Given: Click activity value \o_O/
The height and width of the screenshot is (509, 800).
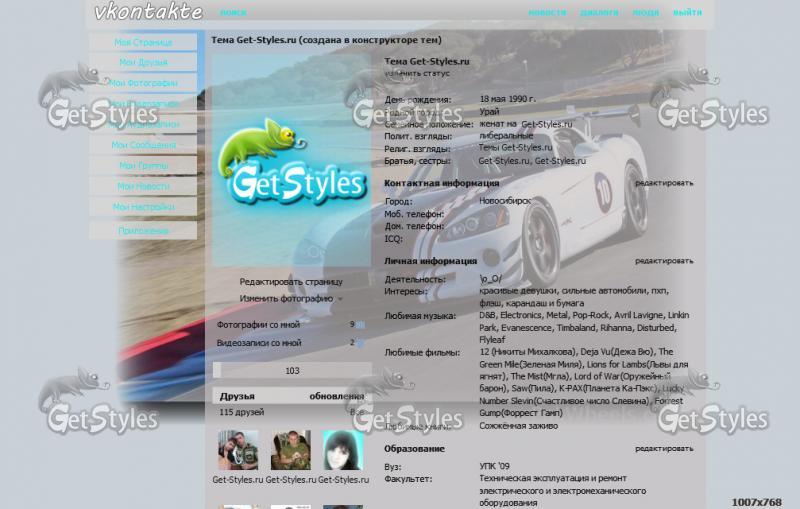Looking at the screenshot, I should [490, 278].
